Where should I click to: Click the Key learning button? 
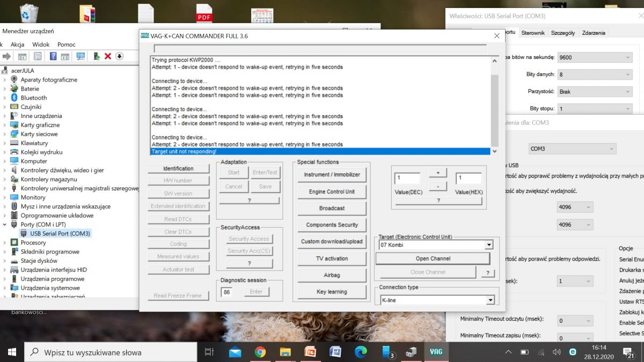pyautogui.click(x=332, y=292)
